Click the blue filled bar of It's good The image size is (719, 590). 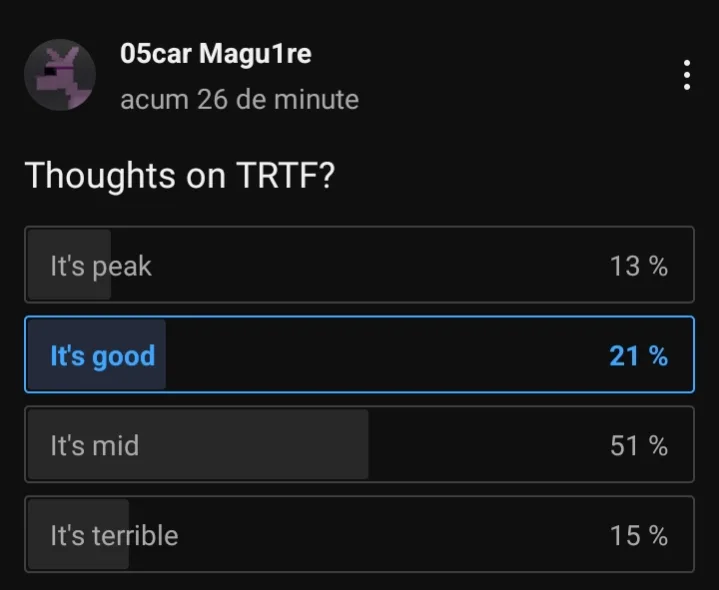[x=96, y=354]
